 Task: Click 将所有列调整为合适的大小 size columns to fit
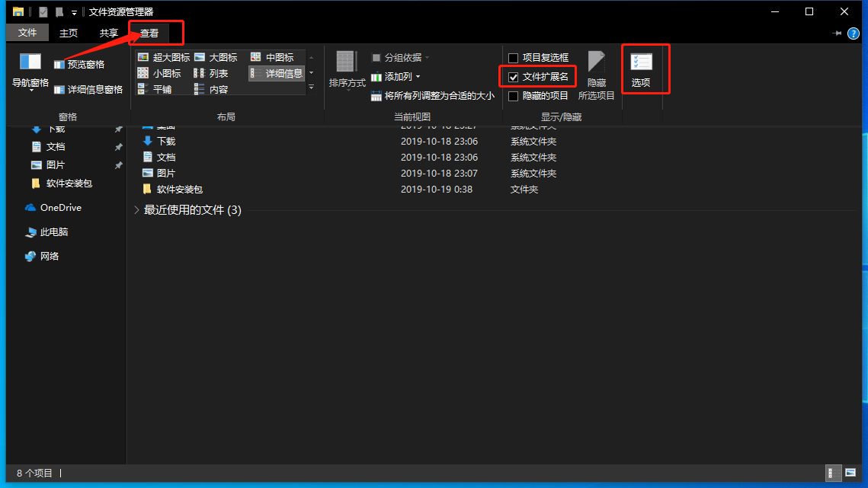click(433, 96)
